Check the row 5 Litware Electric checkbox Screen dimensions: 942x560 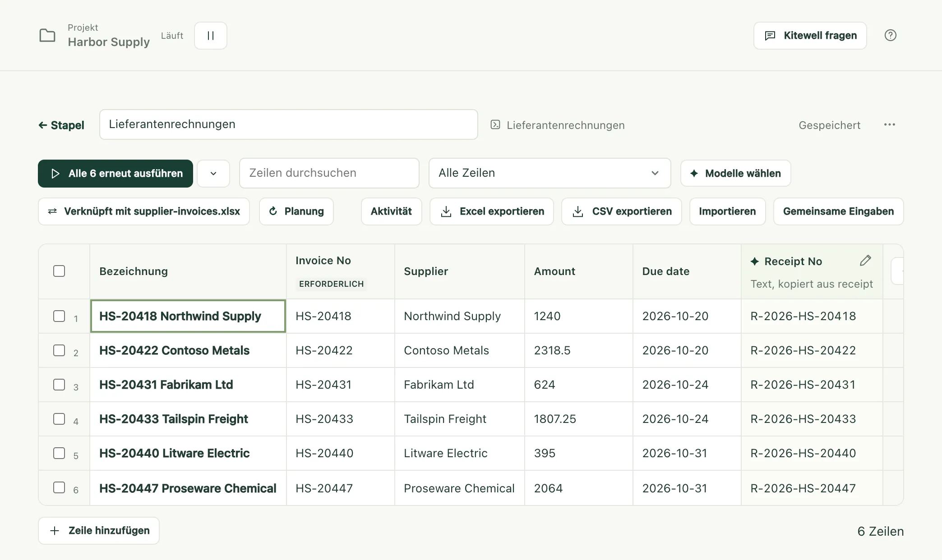point(59,453)
